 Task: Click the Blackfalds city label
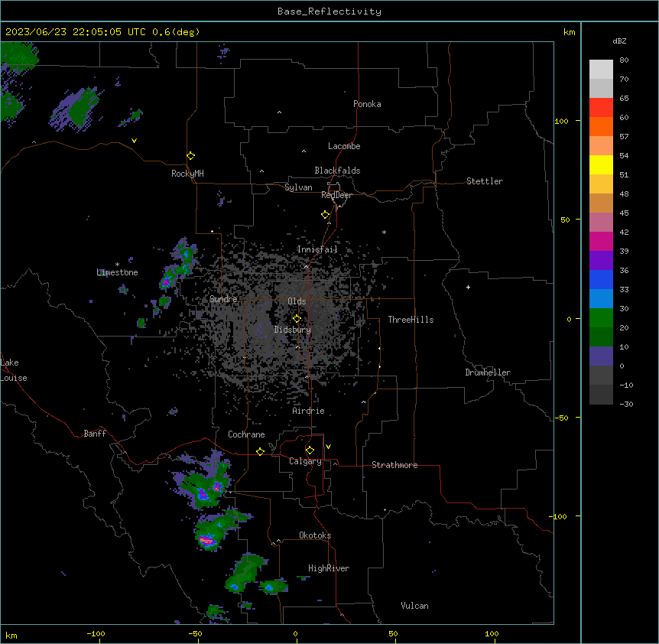coord(337,171)
